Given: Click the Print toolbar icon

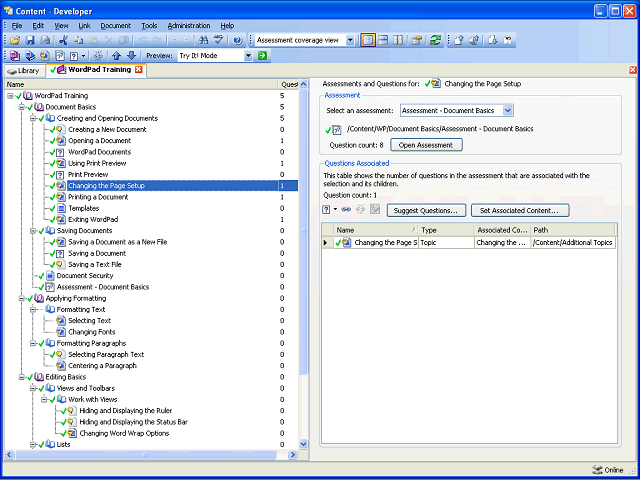Looking at the screenshot, I should pyautogui.click(x=44, y=40).
